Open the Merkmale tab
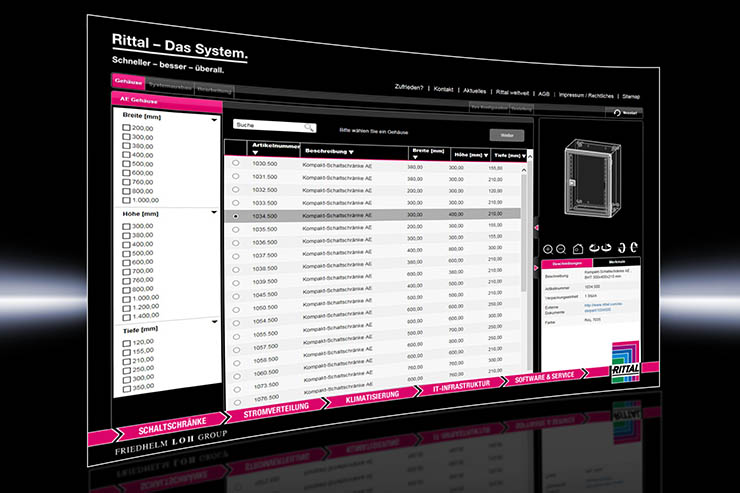This screenshot has width=740, height=493. coord(608,263)
